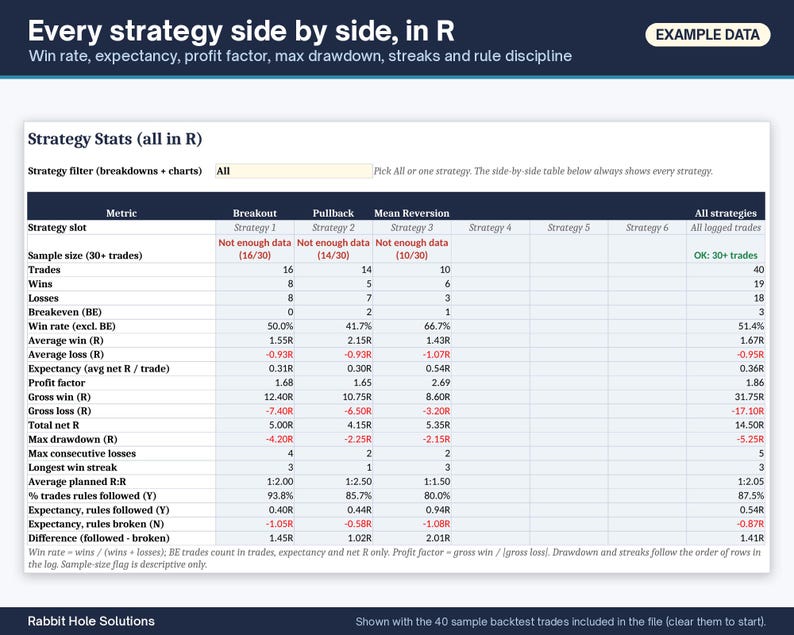Open the Strategy filter dropdown showing All
Screen dimensions: 794x635
click(294, 171)
